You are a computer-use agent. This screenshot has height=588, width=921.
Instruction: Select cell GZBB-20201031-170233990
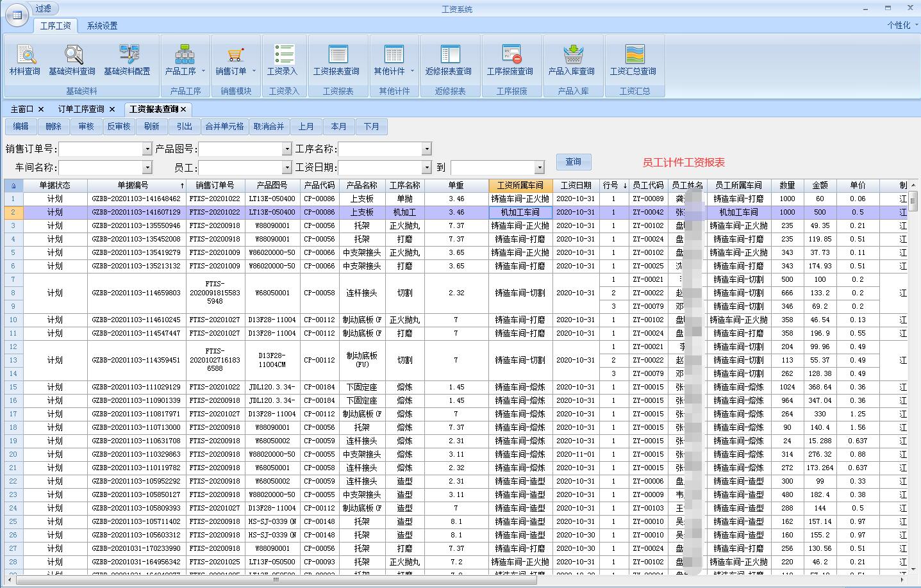pyautogui.click(x=137, y=548)
